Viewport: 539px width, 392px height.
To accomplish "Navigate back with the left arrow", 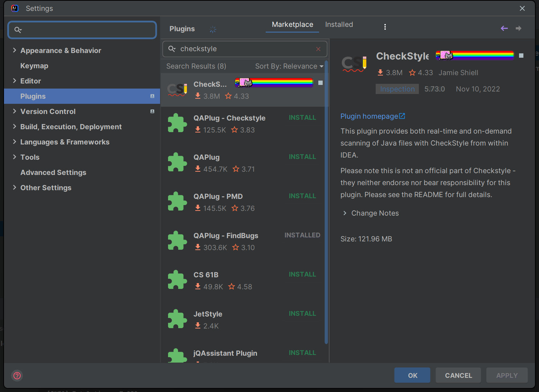I will click(x=504, y=28).
